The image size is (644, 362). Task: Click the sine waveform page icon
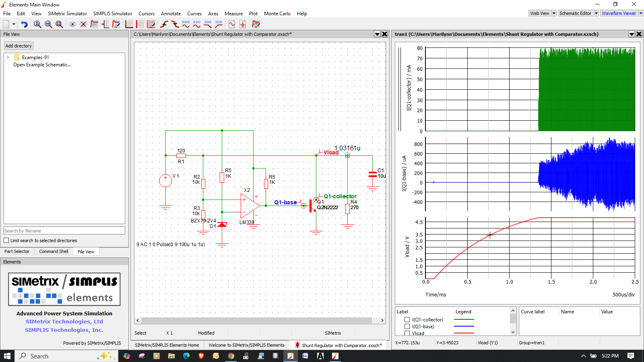pyautogui.click(x=232, y=24)
